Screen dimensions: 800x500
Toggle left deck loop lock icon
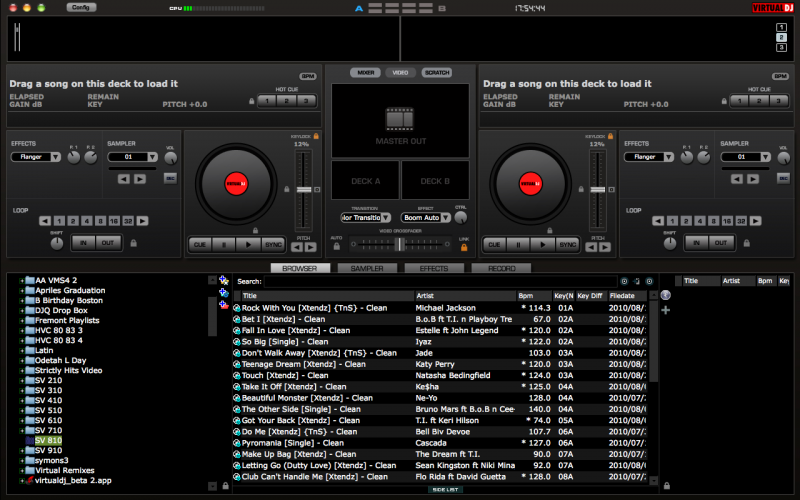[x=134, y=243]
